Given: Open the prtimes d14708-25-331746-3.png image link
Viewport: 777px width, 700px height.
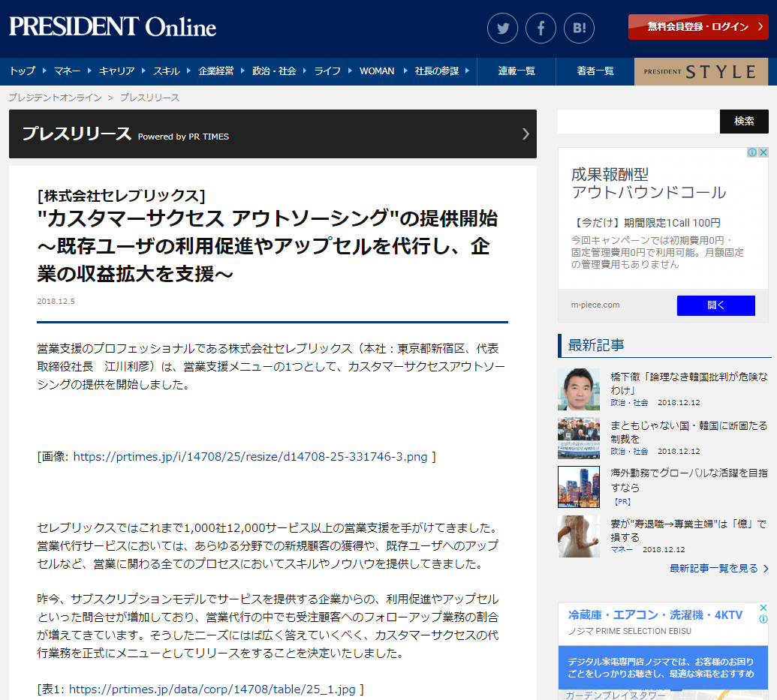Looking at the screenshot, I should click(250, 457).
